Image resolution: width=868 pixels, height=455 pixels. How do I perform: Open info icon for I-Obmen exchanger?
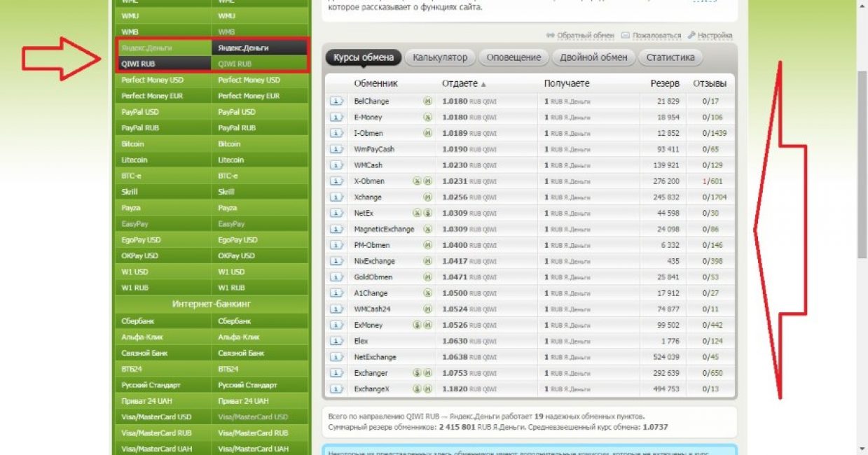336,133
